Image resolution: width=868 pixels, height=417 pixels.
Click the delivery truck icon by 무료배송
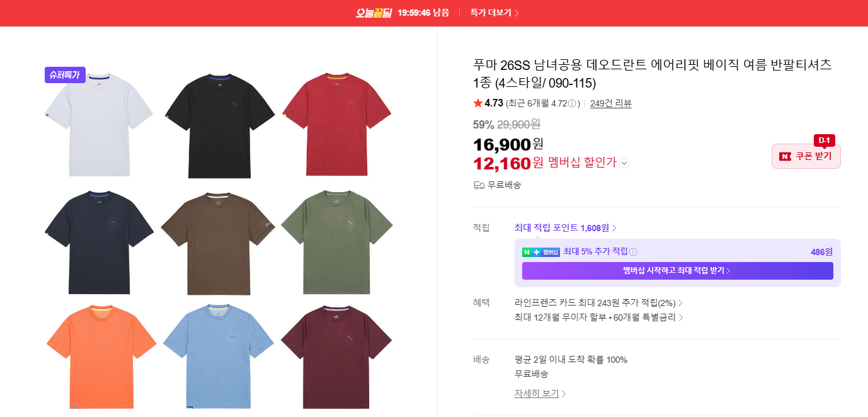click(479, 185)
